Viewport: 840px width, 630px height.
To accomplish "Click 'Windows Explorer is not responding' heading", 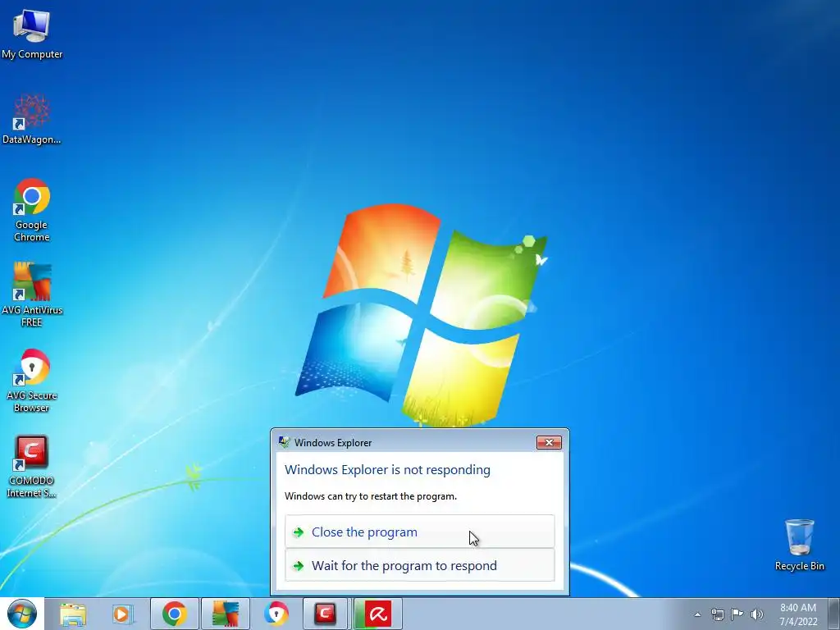I will coord(387,470).
